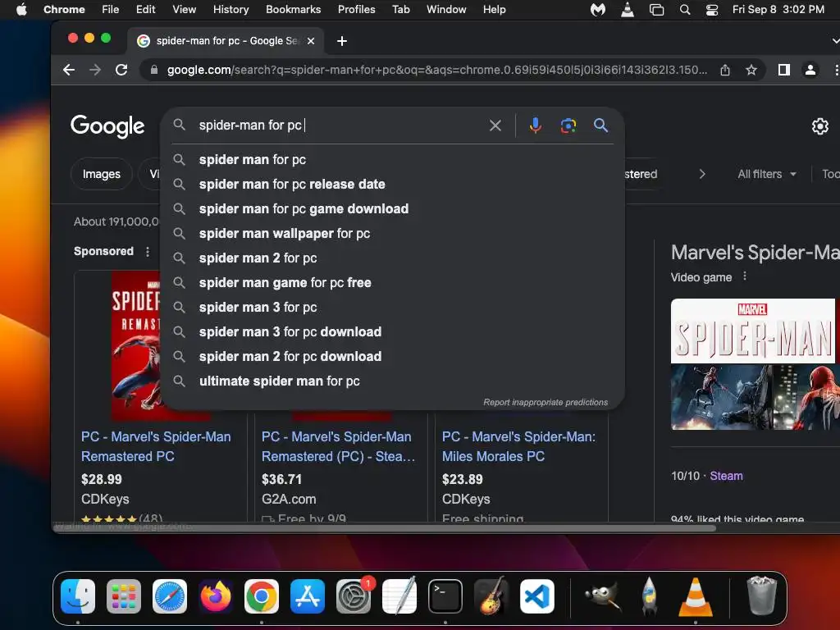
Task: Reload the current page
Action: (x=121, y=70)
